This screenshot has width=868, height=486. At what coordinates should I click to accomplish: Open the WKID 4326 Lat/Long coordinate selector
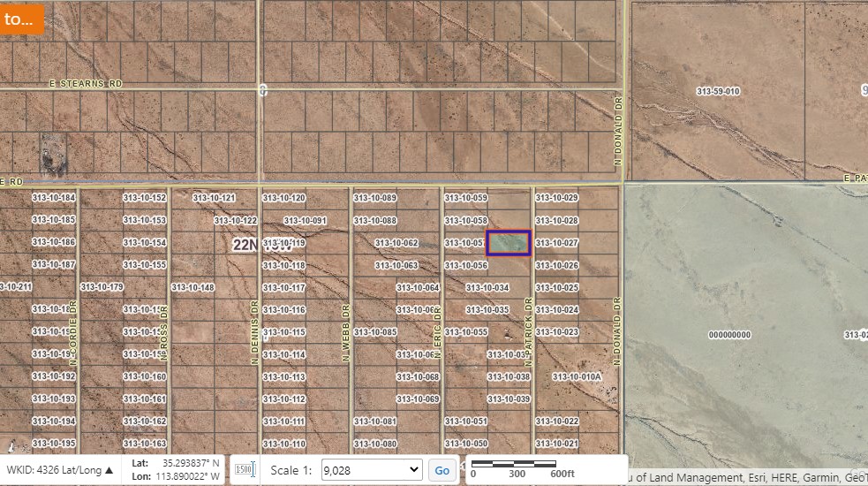tap(60, 470)
